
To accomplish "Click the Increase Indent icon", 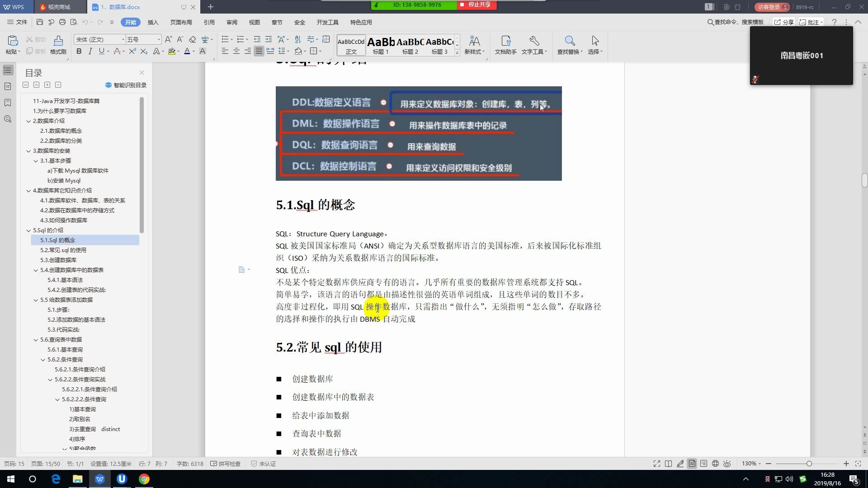I will (269, 39).
